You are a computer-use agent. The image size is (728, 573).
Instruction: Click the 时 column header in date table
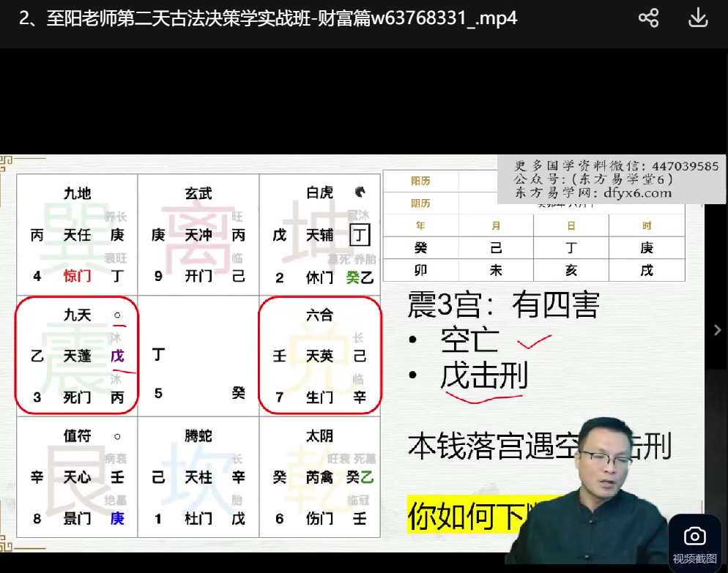pos(646,226)
